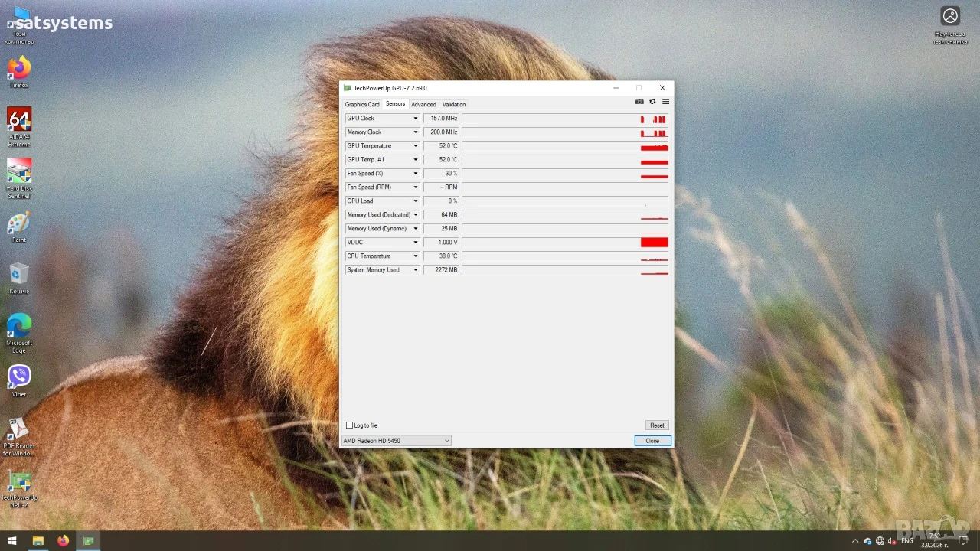Image resolution: width=980 pixels, height=551 pixels.
Task: Open the Hard Disk Sentinel desktop icon
Action: [x=19, y=179]
